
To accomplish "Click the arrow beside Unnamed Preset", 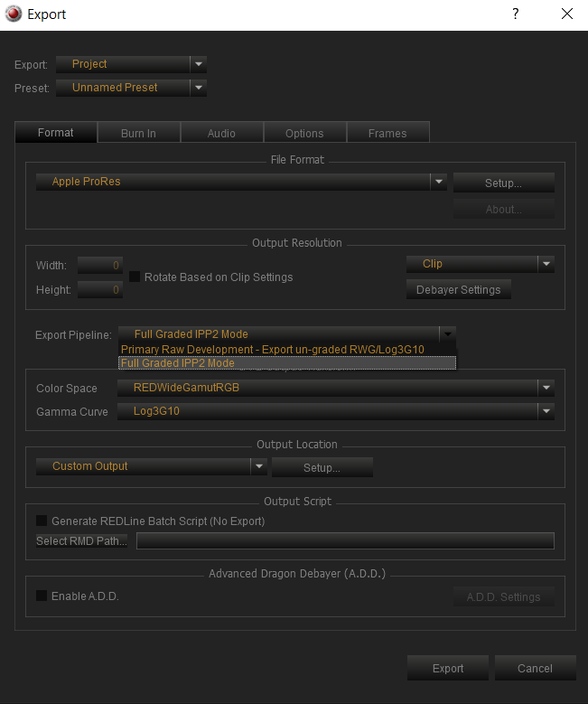I will pyautogui.click(x=199, y=88).
